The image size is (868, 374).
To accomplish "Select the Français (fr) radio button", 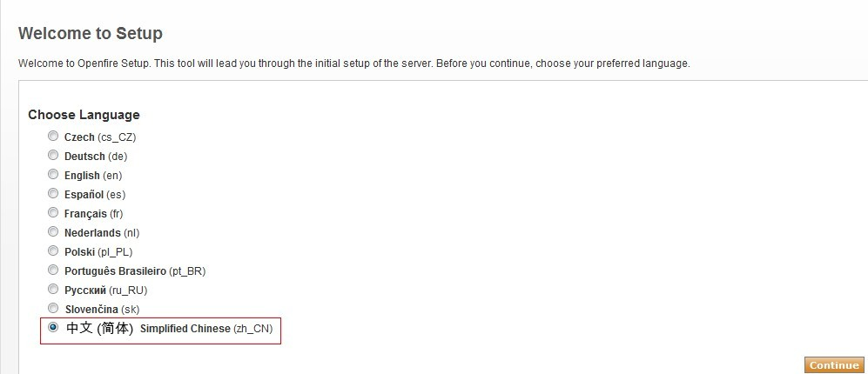I will 54,212.
